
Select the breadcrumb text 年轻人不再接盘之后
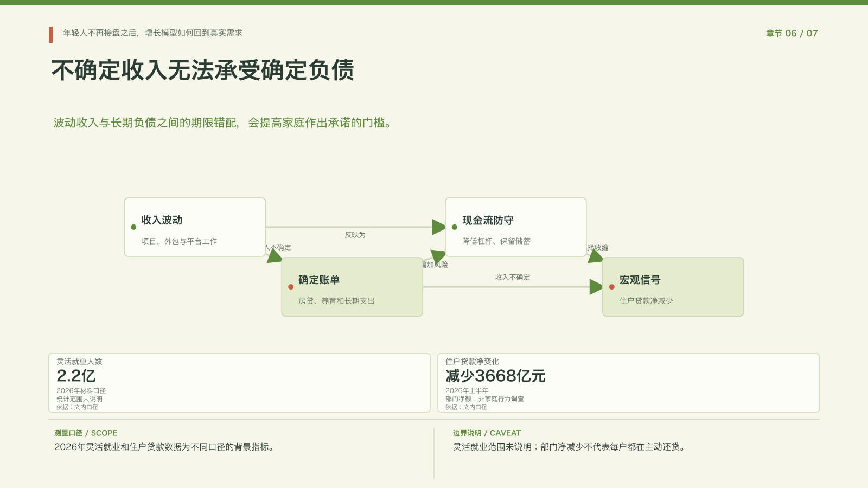click(x=100, y=33)
